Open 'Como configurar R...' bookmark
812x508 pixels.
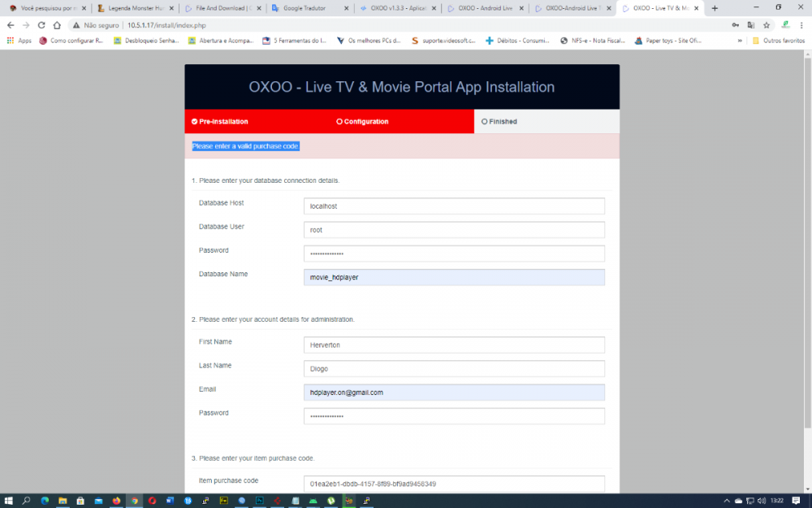tap(71, 41)
